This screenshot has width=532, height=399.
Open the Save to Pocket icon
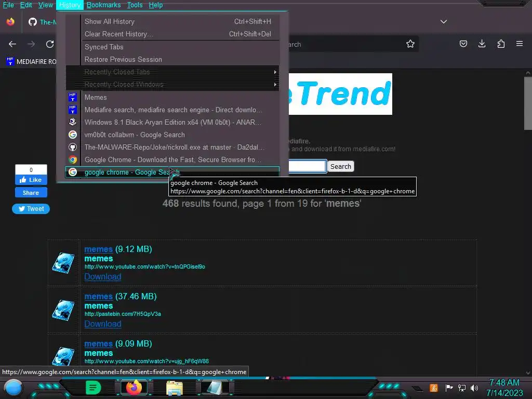coord(463,44)
